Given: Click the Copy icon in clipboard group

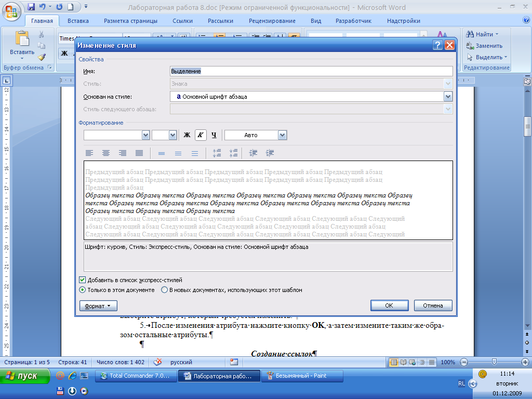Looking at the screenshot, I should (42, 46).
